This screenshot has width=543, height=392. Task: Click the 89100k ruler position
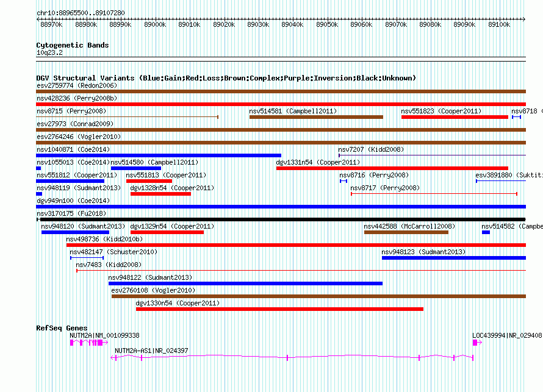(499, 24)
